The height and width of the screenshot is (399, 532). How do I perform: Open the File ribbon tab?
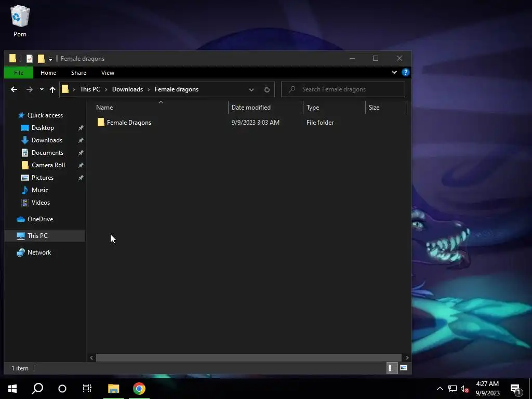tap(19, 73)
